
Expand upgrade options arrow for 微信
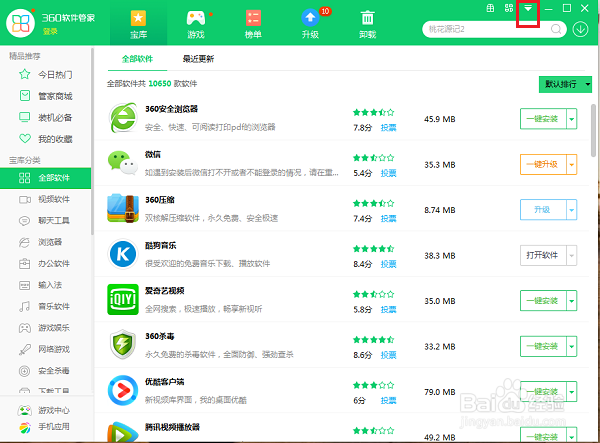click(572, 164)
